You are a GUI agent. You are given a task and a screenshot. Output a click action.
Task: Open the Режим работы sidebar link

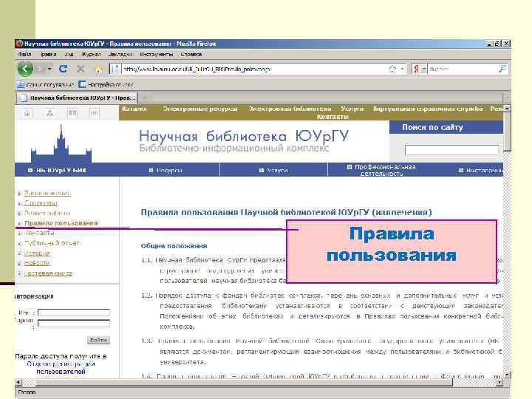[x=47, y=213]
